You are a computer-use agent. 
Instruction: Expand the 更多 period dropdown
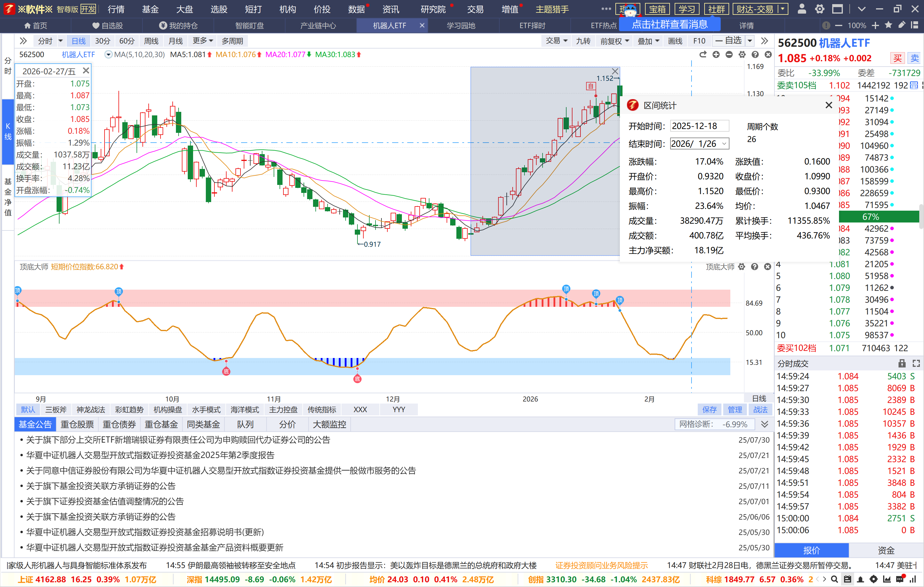202,41
